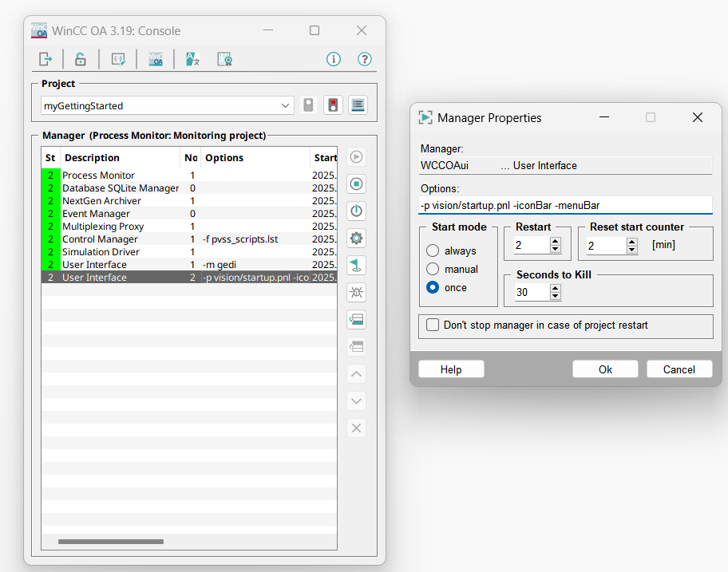Image resolution: width=728 pixels, height=572 pixels.
Task: Open the project log viewer list icon
Action: [358, 105]
